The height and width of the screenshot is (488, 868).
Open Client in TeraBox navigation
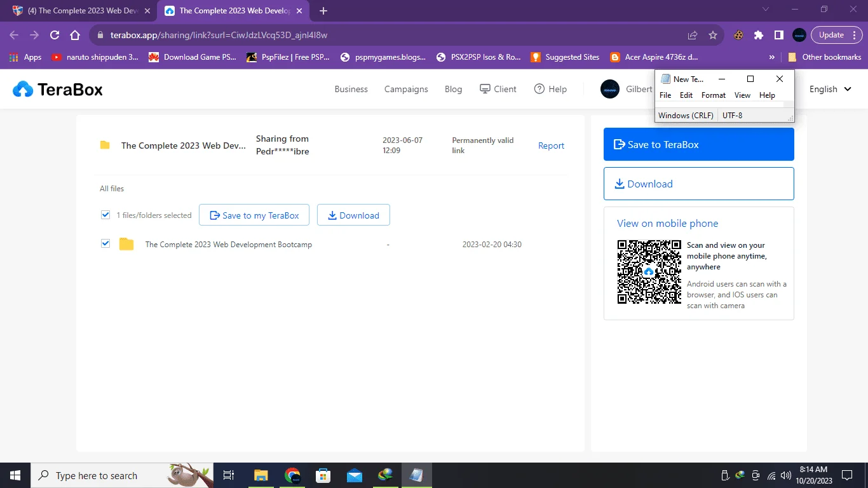498,89
